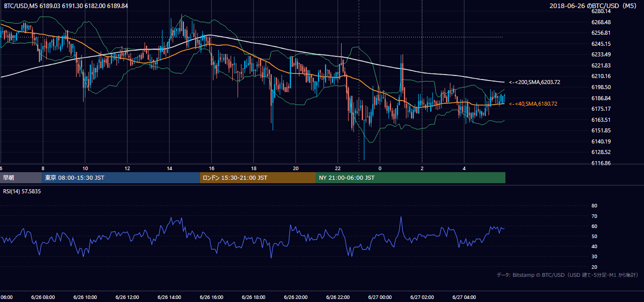Select the London 15:30-21:00 JST session bar
Screen dimensions: 644x302
coord(258,178)
